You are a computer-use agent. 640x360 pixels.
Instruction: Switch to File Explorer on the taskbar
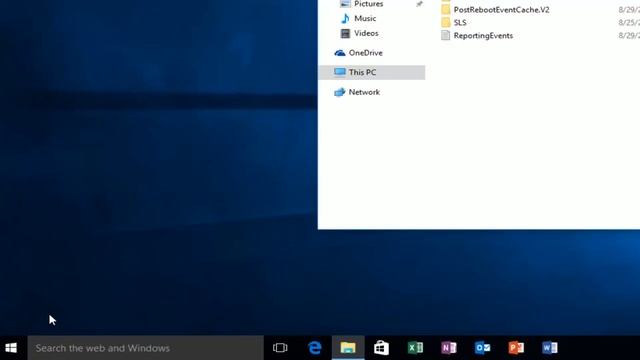pos(348,348)
